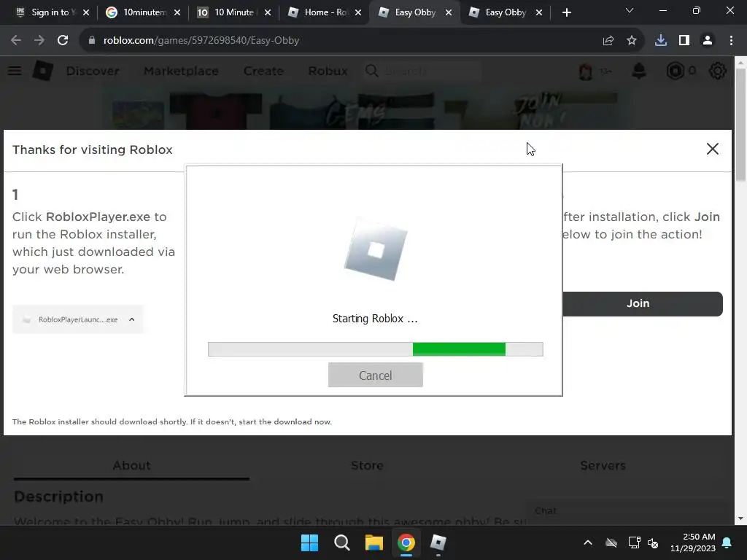
Task: Click the network tray icon
Action: pyautogui.click(x=634, y=542)
